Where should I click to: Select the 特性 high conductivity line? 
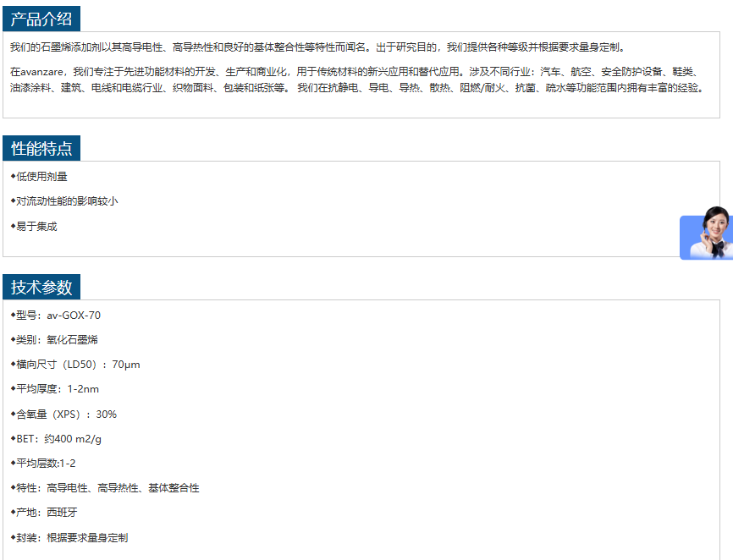tap(107, 488)
